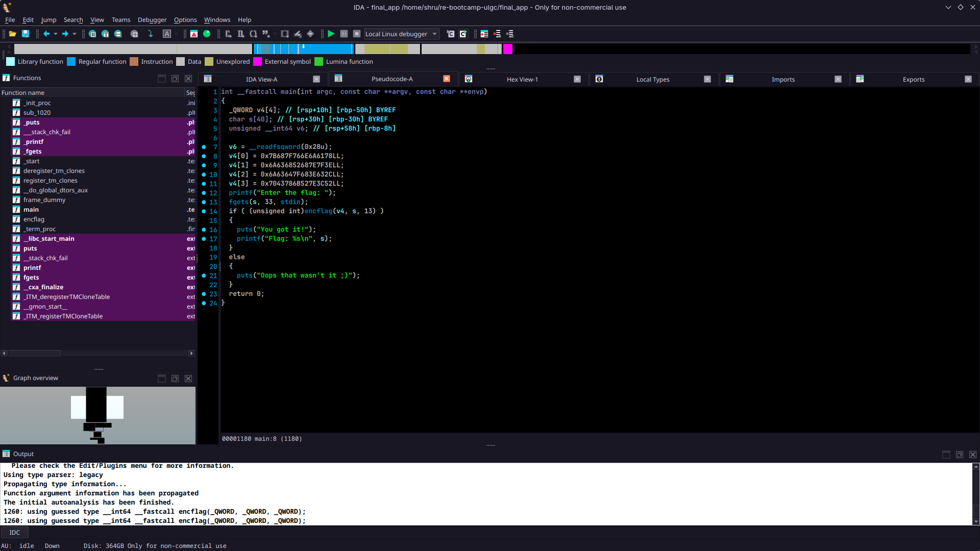Switch to the IDA View-A tab
The image size is (980, 551).
pos(261,79)
